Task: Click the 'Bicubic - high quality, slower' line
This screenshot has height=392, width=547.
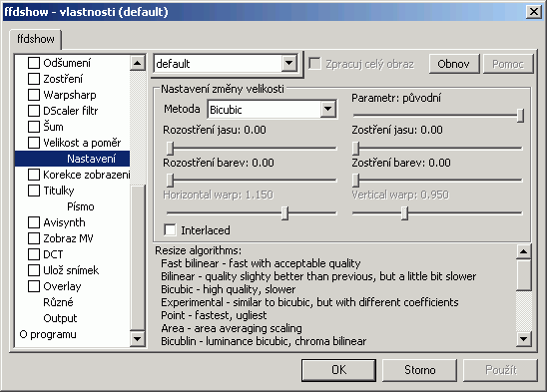Action: pos(229,289)
